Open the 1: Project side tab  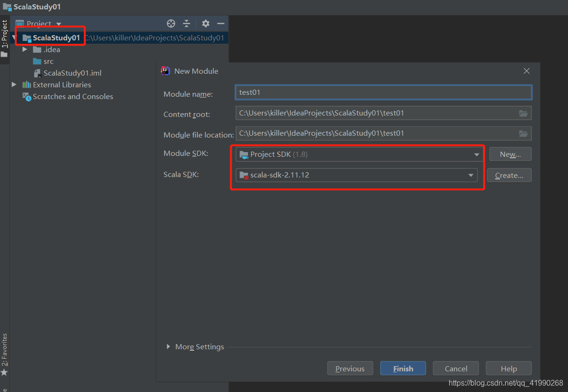tap(5, 34)
